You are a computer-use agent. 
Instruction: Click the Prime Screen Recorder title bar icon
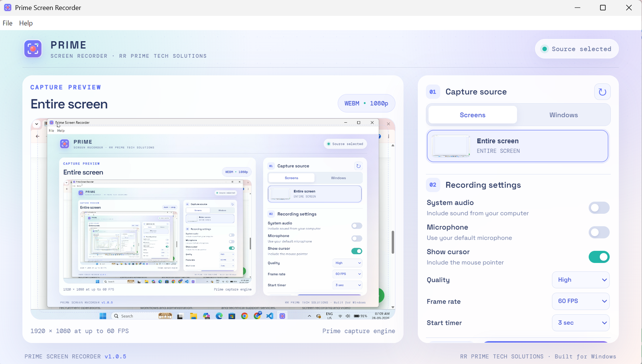[8, 8]
